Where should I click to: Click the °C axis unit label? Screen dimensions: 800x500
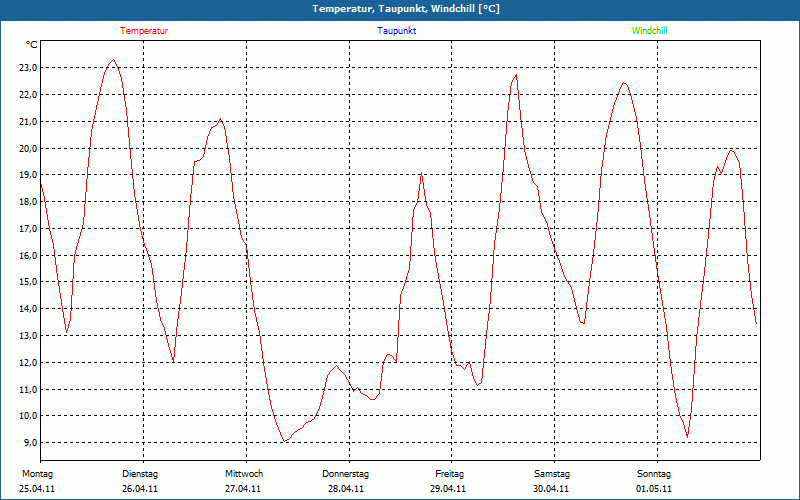pyautogui.click(x=32, y=45)
